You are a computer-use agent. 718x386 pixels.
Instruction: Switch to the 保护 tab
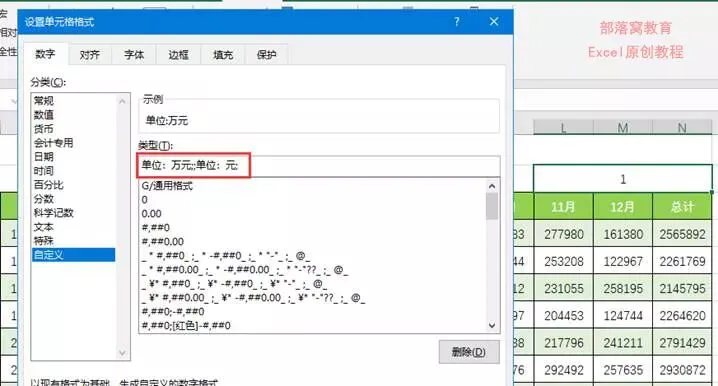click(x=267, y=55)
